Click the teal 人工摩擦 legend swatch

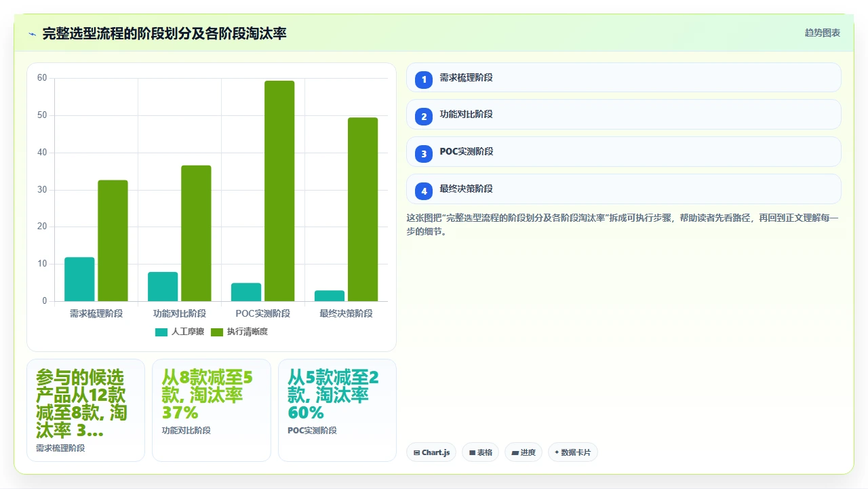(161, 332)
